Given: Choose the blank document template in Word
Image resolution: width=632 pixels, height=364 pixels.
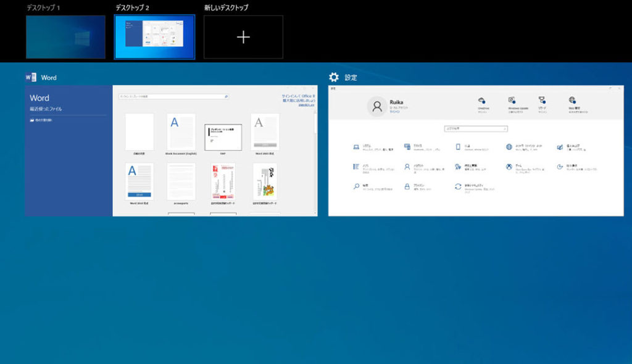Looking at the screenshot, I should [139, 131].
